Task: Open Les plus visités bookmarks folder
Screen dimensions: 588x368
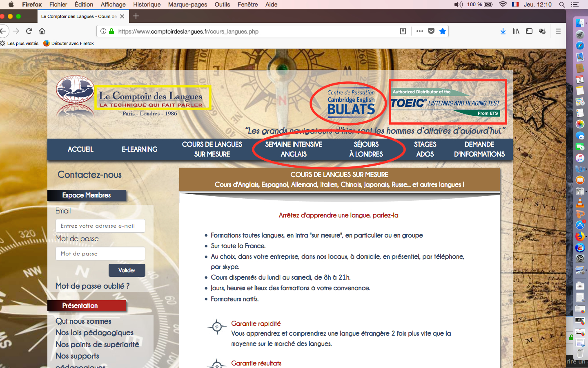Action: click(20, 43)
